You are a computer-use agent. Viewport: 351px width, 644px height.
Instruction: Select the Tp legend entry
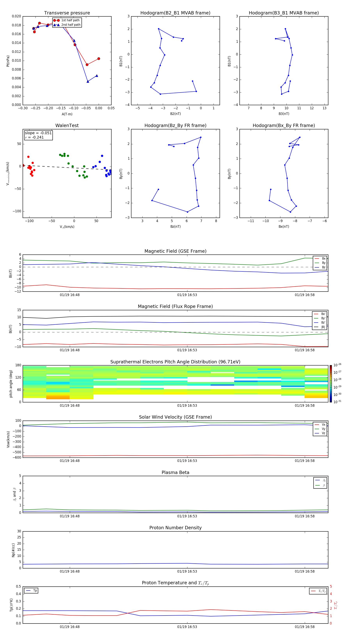[x=31, y=591]
